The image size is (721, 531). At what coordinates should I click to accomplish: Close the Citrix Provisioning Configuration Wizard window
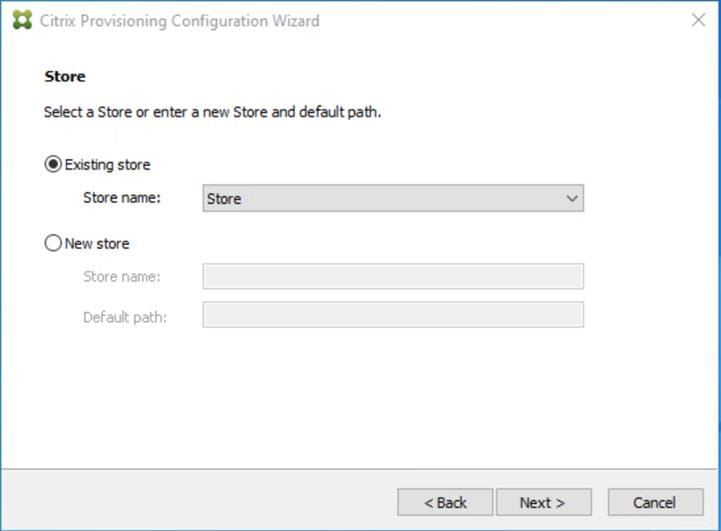[x=698, y=20]
